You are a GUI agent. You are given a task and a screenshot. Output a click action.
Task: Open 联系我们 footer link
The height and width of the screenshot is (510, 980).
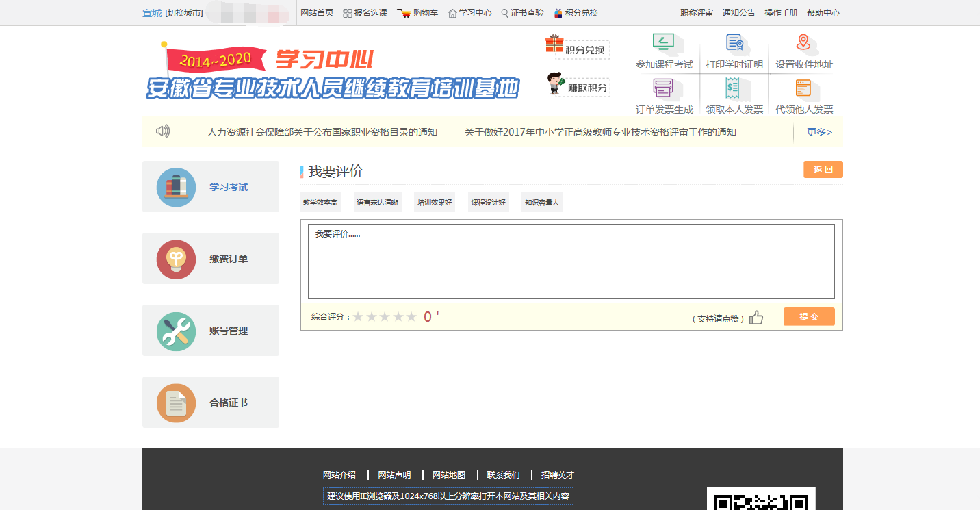(504, 474)
